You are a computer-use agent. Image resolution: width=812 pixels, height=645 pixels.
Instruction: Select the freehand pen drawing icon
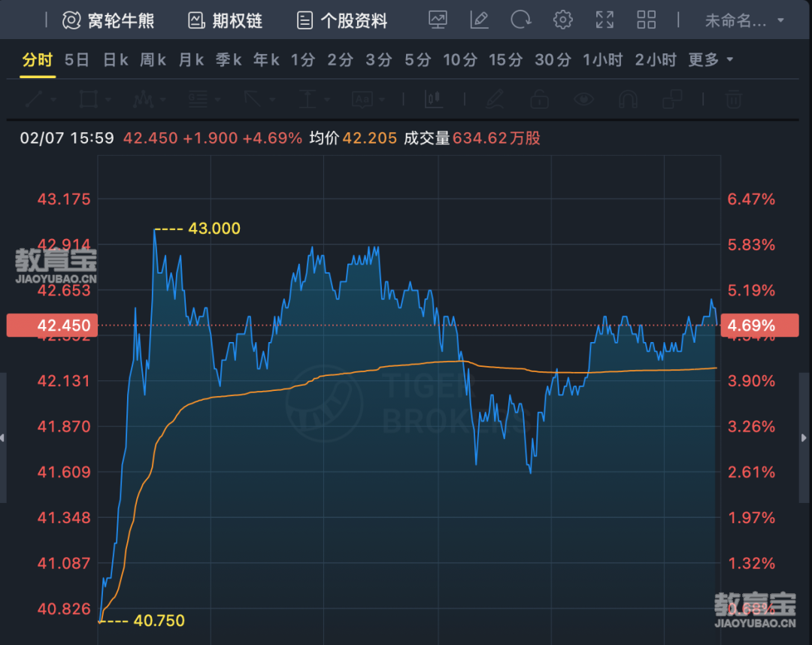[x=495, y=98]
